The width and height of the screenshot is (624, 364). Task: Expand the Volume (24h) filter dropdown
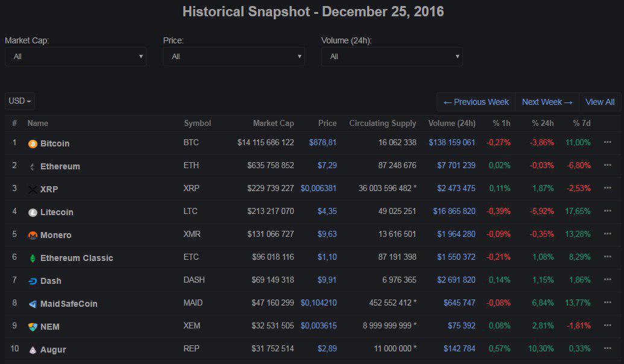tap(392, 57)
